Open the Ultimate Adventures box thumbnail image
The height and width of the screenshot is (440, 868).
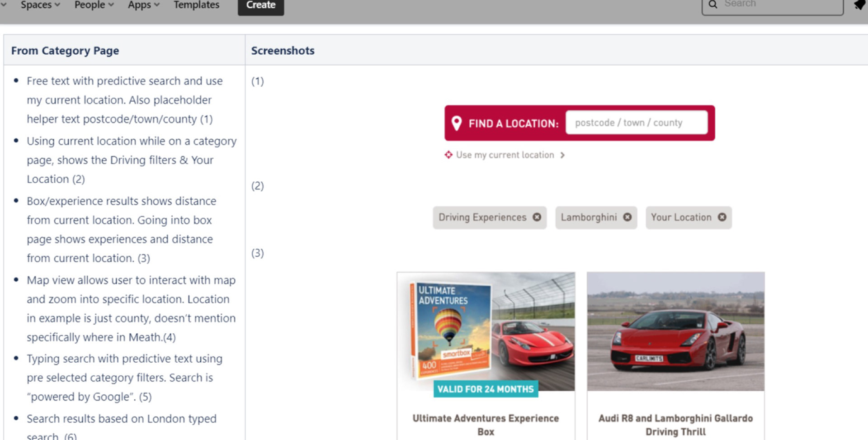click(x=486, y=332)
